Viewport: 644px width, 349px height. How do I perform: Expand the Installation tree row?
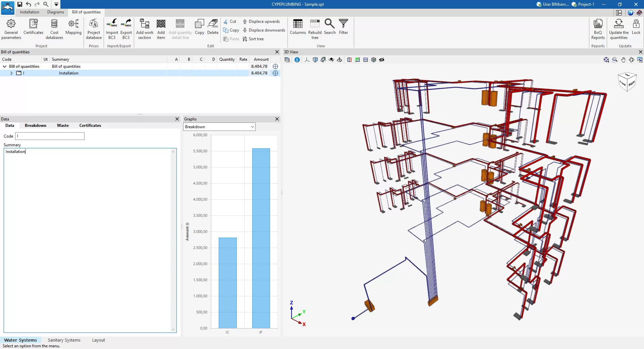tap(11, 73)
